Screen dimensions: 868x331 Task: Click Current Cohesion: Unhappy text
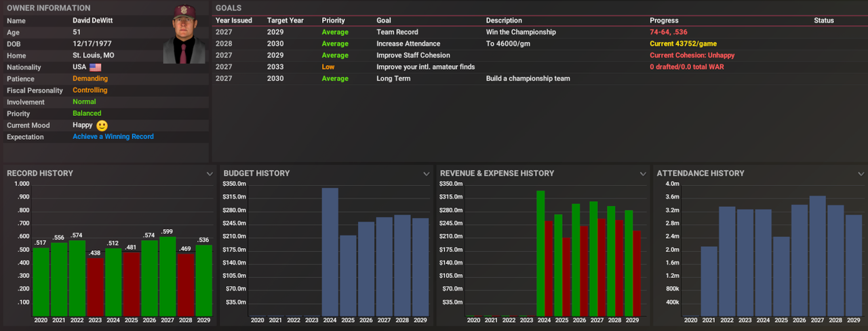click(x=692, y=56)
